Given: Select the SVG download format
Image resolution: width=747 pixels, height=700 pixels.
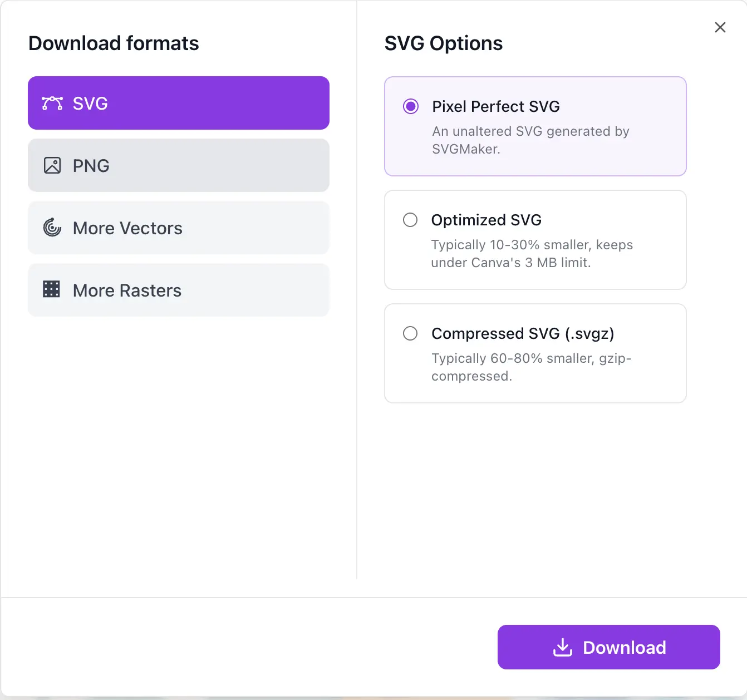Looking at the screenshot, I should (178, 103).
